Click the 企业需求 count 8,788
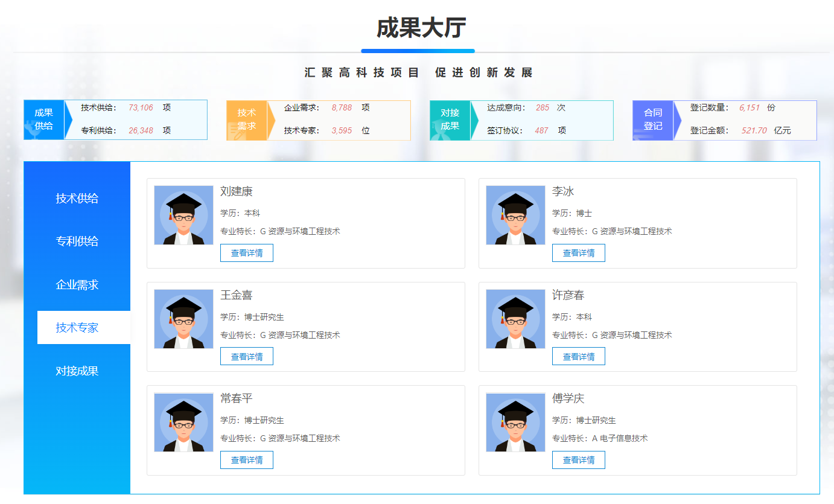Viewport: 834px width, 504px height. click(x=342, y=107)
